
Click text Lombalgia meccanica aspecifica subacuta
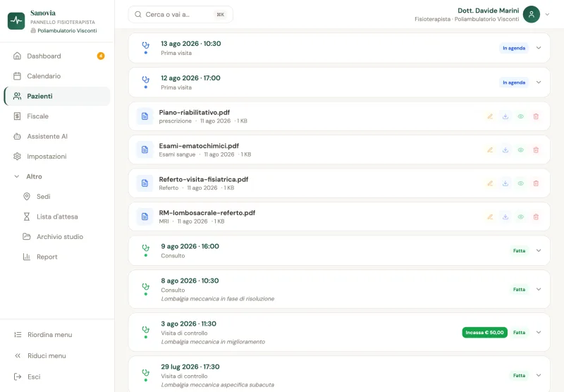(218, 385)
